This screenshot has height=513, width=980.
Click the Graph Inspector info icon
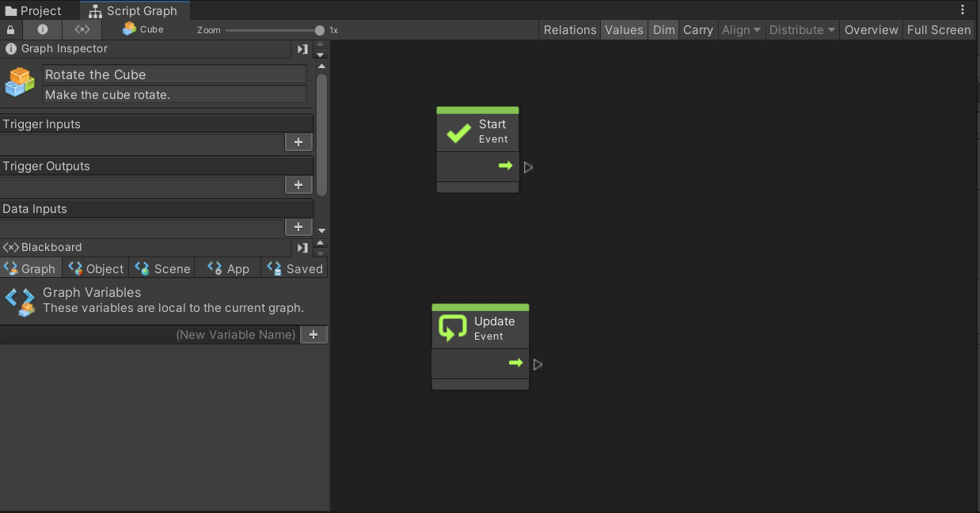click(11, 48)
